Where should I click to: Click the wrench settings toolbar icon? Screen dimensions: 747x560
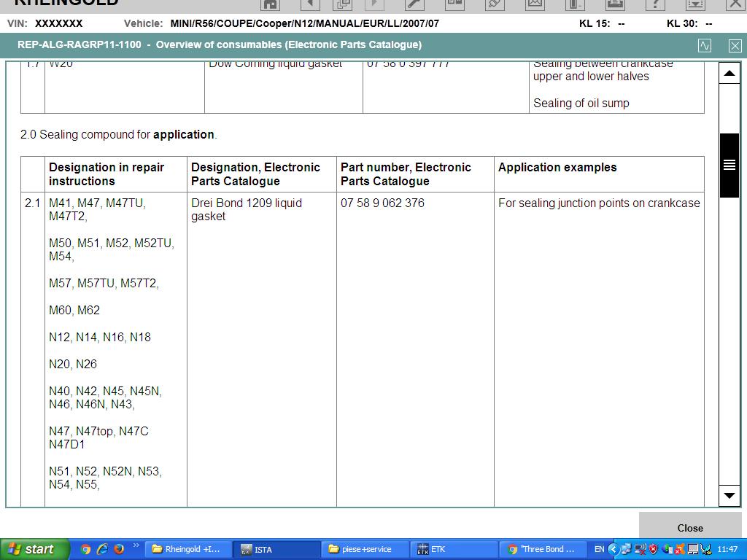click(x=414, y=4)
